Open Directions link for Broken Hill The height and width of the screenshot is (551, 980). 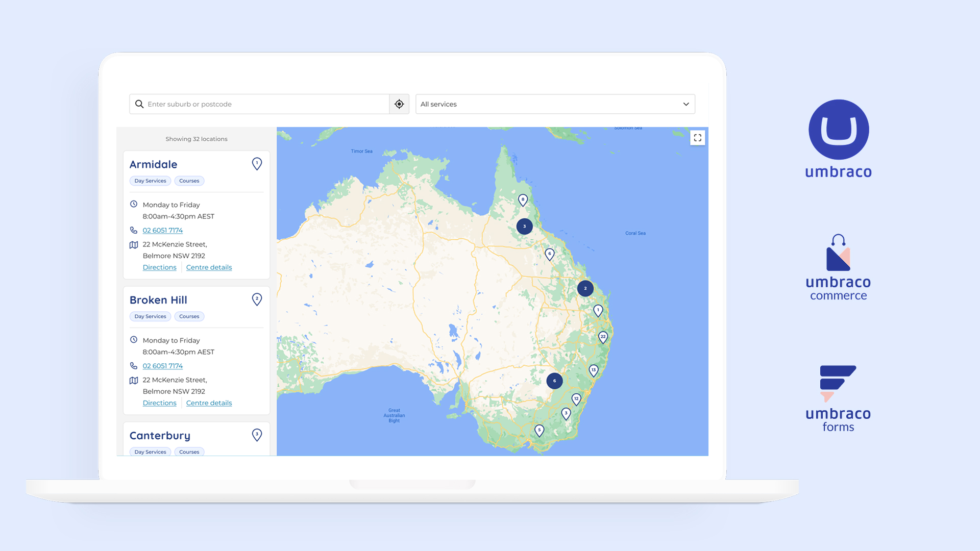pyautogui.click(x=159, y=403)
